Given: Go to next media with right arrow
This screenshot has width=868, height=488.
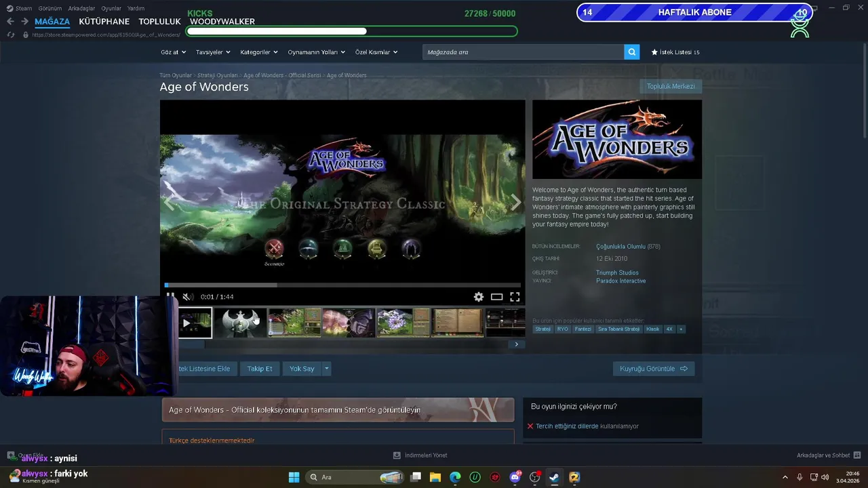Looking at the screenshot, I should 516,202.
